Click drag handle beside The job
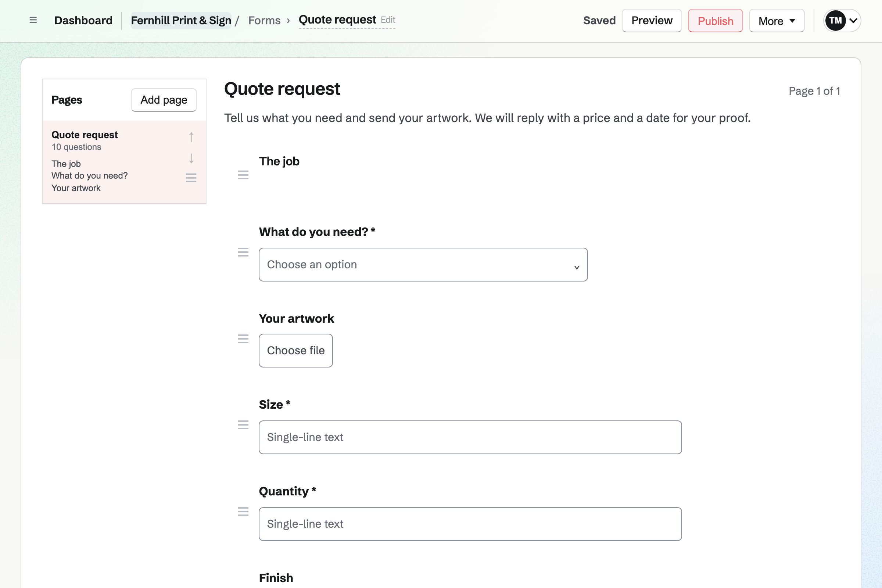 tap(243, 175)
